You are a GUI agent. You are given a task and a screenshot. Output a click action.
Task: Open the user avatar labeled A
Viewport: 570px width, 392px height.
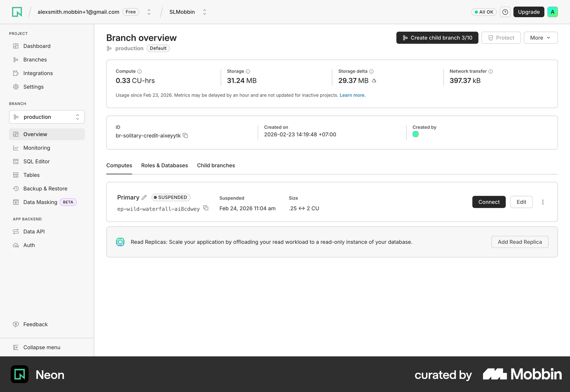[552, 12]
